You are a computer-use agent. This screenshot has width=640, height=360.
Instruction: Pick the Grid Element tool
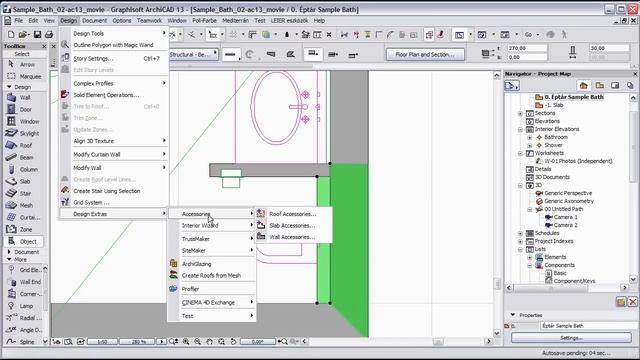click(24, 270)
